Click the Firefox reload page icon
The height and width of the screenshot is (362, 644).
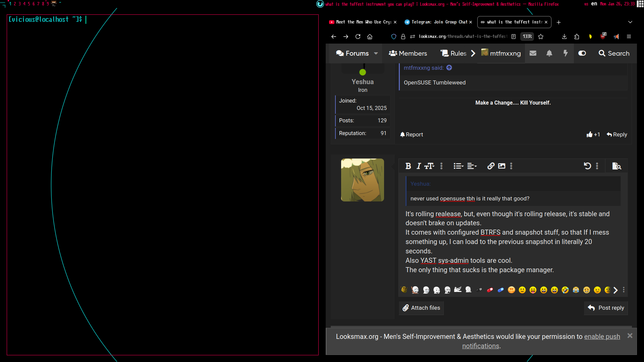point(358,37)
